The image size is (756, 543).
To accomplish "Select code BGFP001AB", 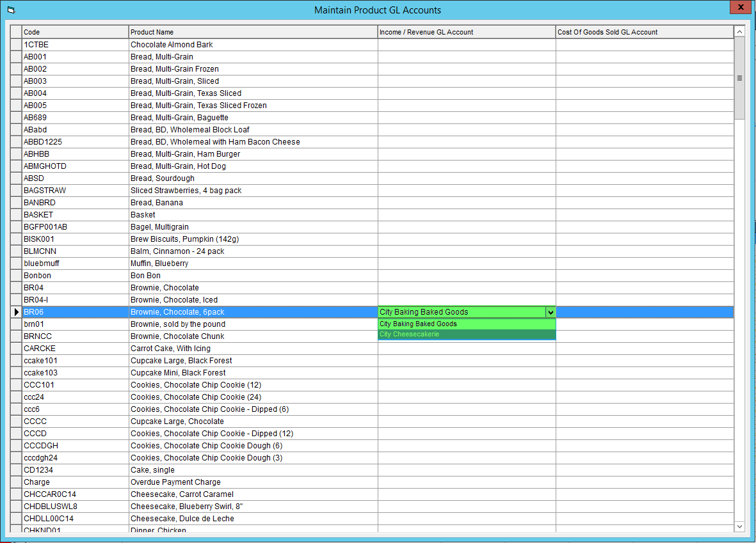I will coord(75,227).
